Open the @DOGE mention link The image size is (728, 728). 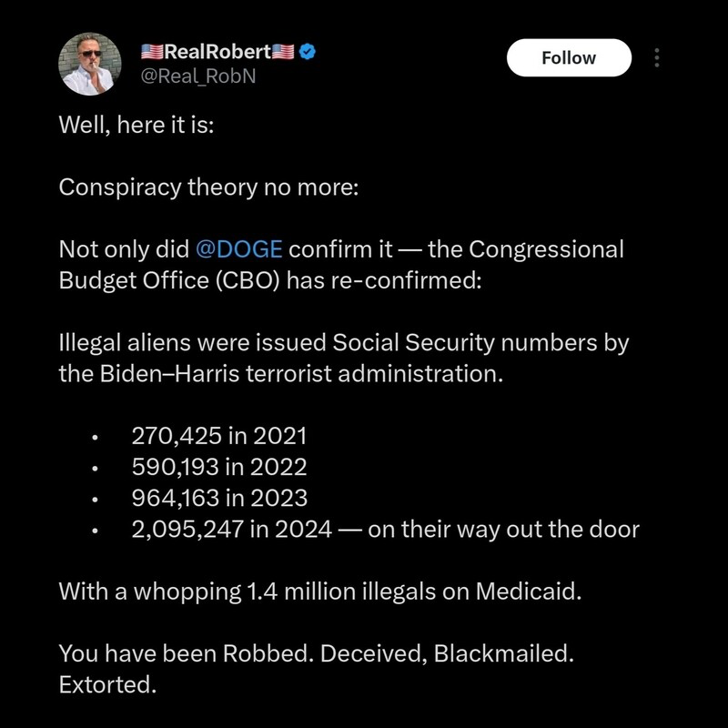(238, 249)
